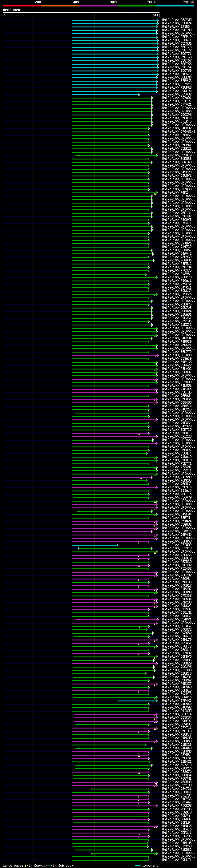The height and width of the screenshot is (868, 197).
Task: Open hit UniRef100_A1DBL6
Action: point(177,433)
